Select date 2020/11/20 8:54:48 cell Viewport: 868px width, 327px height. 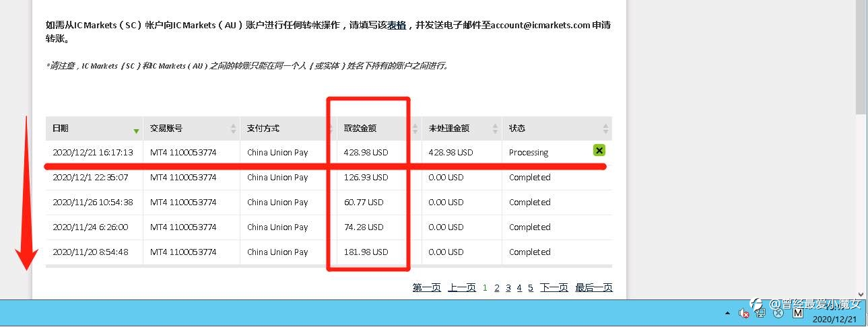click(90, 252)
